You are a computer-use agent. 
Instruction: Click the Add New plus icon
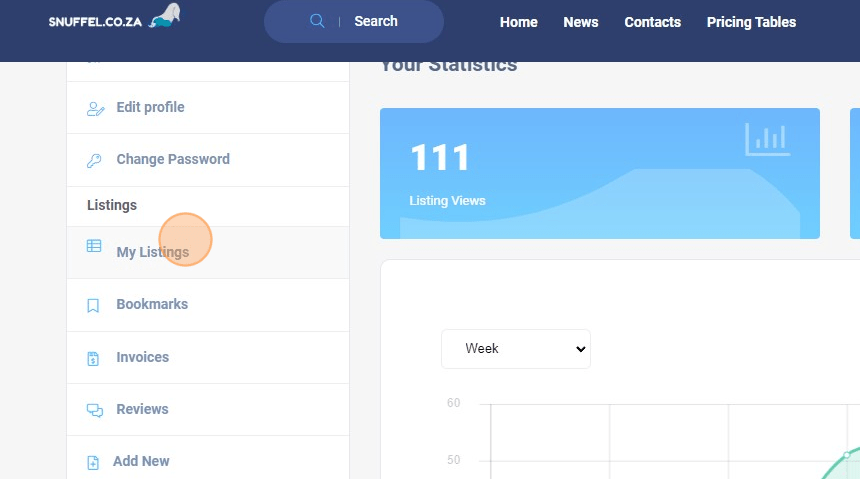tap(93, 462)
